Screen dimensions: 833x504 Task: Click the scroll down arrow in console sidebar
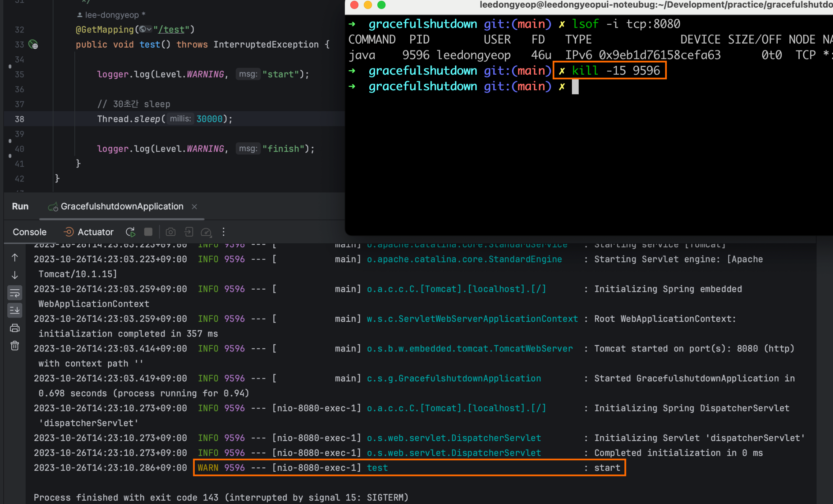pyautogui.click(x=15, y=275)
